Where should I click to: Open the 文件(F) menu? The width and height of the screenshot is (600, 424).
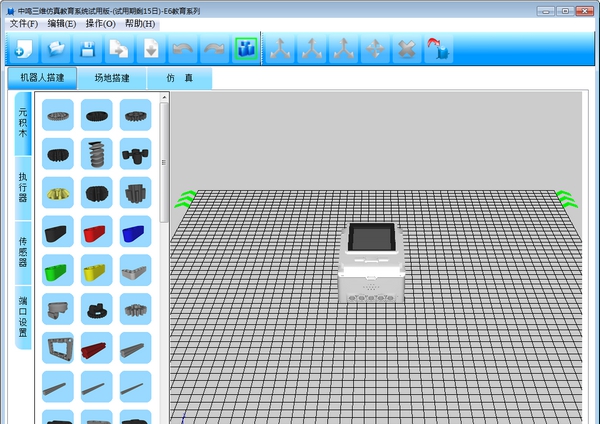23,24
